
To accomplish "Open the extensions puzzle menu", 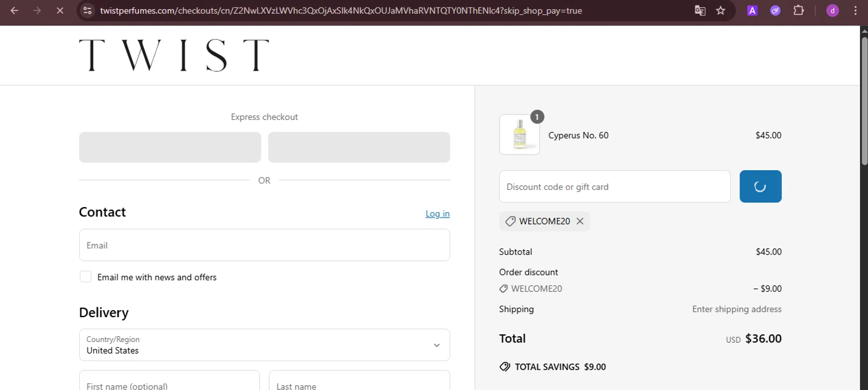I will [x=799, y=10].
